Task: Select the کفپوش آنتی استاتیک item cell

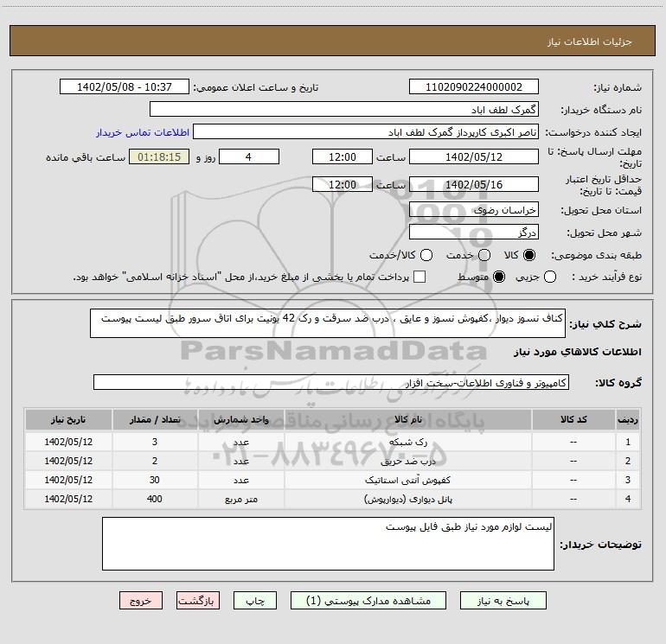Action: tap(407, 480)
